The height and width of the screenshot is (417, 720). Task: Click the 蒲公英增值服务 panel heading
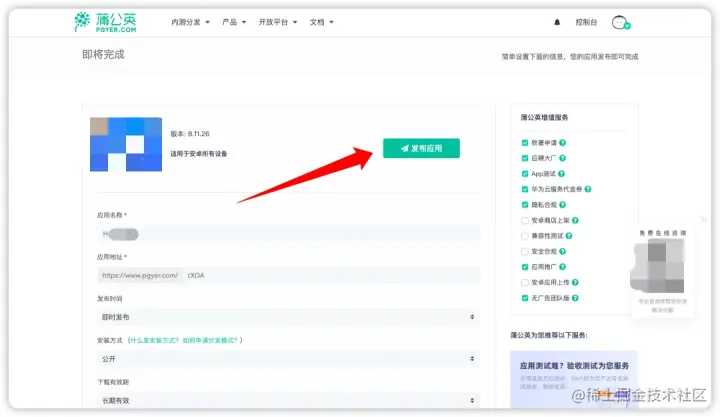coord(544,118)
